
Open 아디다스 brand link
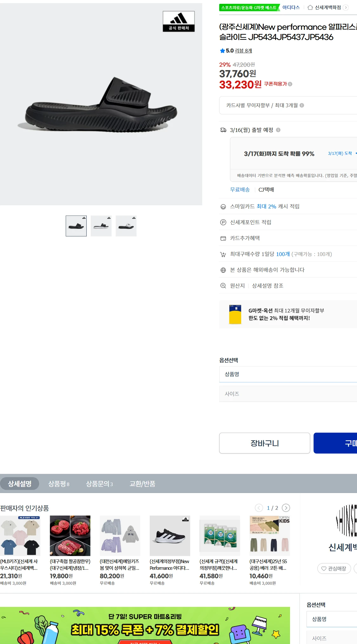291,7
